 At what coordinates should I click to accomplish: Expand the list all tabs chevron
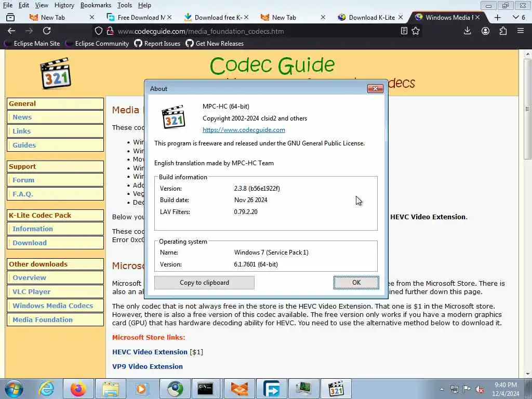(x=516, y=17)
